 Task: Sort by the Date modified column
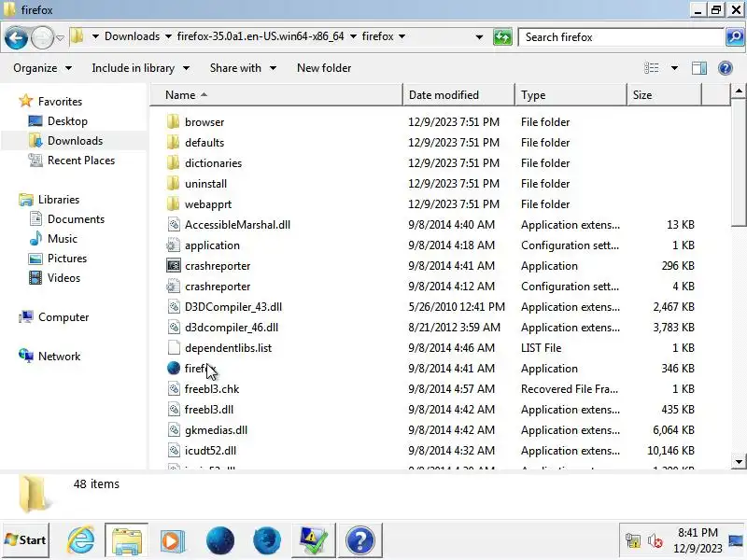tap(458, 95)
